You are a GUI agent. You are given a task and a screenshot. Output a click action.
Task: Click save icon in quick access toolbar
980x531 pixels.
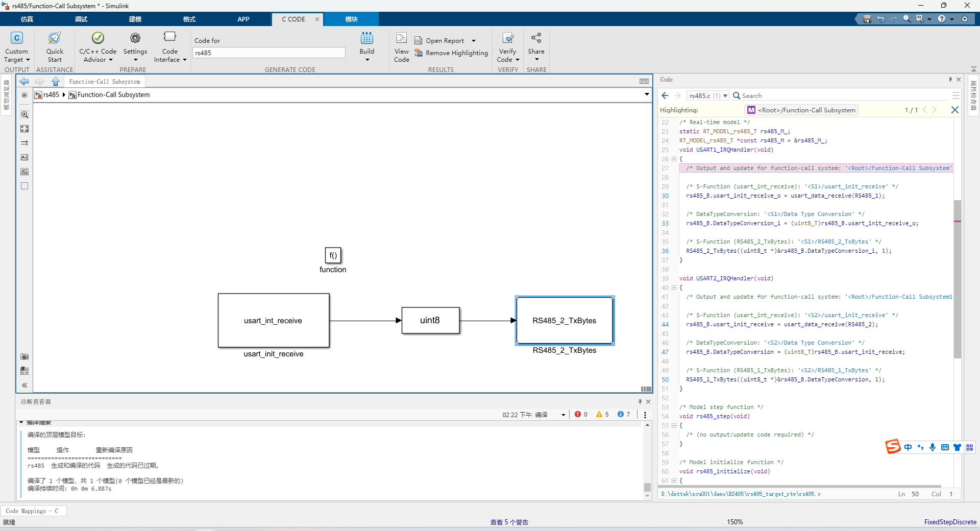point(867,19)
